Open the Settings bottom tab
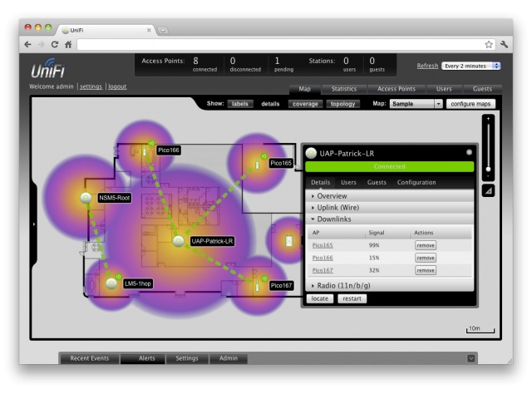 (x=187, y=358)
